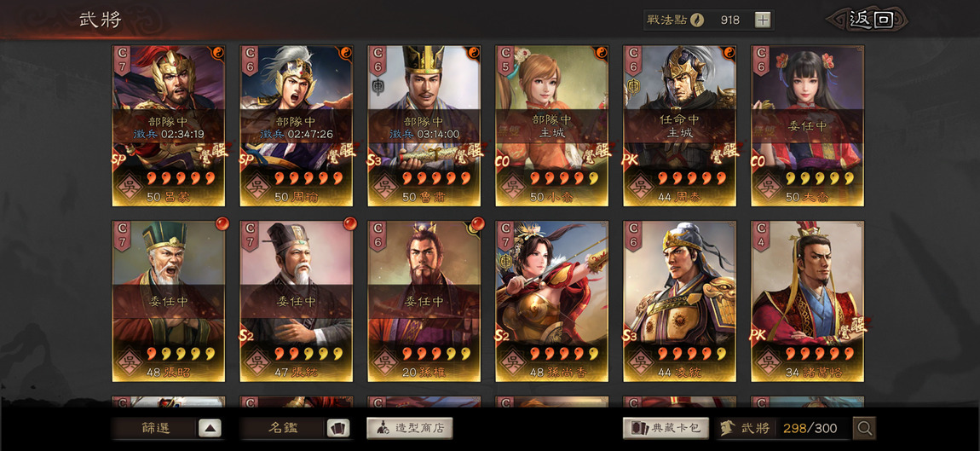Click the yin-yang emblem on 呂蒙 card
This screenshot has height=451, width=980.
point(218,52)
